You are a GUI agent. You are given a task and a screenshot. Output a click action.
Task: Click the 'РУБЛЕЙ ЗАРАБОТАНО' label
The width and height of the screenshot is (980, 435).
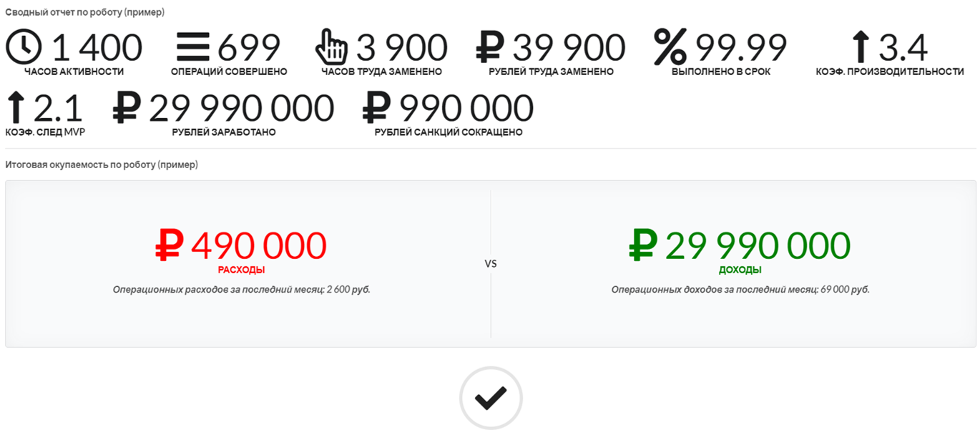point(224,132)
